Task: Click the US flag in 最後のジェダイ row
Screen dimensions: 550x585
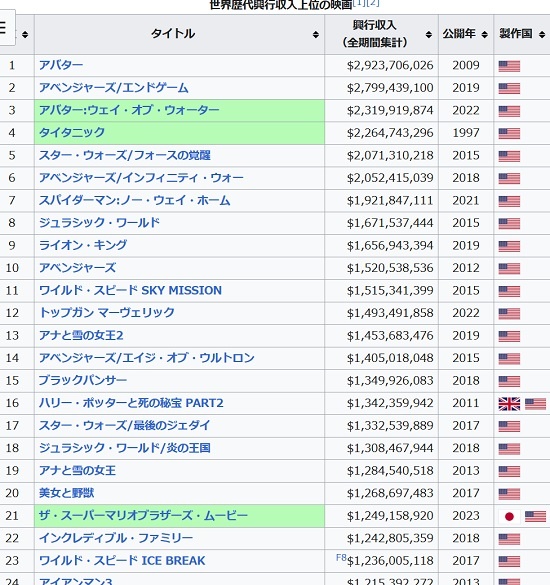Action: pyautogui.click(x=509, y=426)
